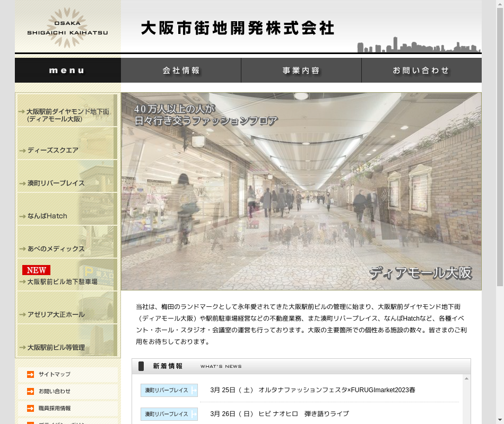Open ヒビ ナオヒロ 弾き語りライブ news item
Image resolution: width=504 pixels, height=424 pixels.
tap(304, 414)
